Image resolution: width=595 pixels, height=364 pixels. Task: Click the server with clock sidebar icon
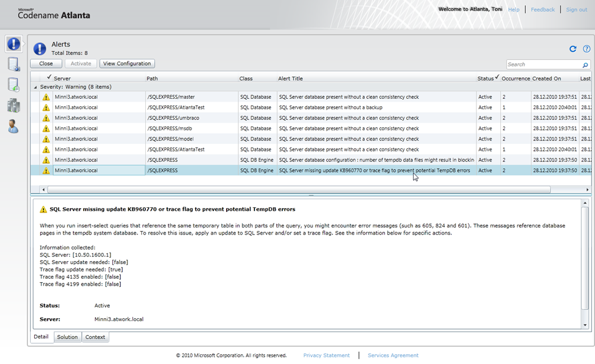click(x=13, y=85)
